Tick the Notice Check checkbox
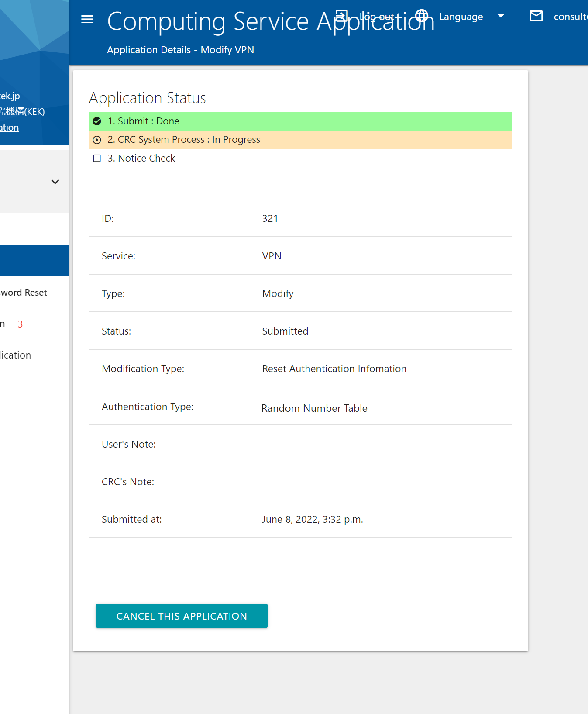 coord(97,159)
